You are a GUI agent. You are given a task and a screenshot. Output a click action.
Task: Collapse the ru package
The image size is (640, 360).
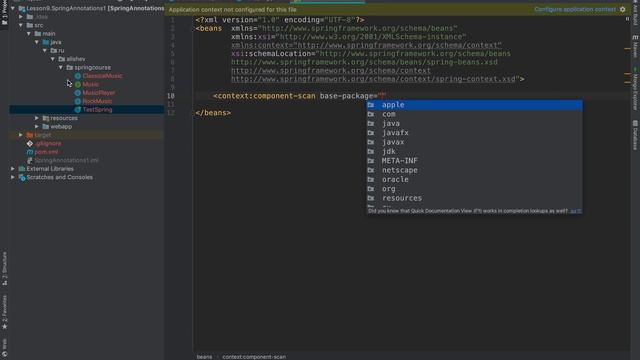(45, 51)
